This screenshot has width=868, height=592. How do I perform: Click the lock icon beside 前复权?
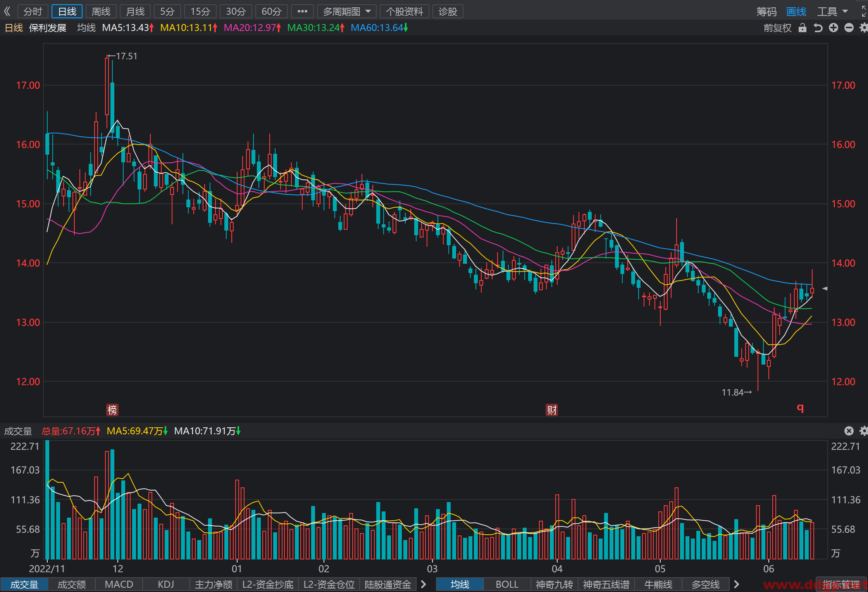(803, 28)
